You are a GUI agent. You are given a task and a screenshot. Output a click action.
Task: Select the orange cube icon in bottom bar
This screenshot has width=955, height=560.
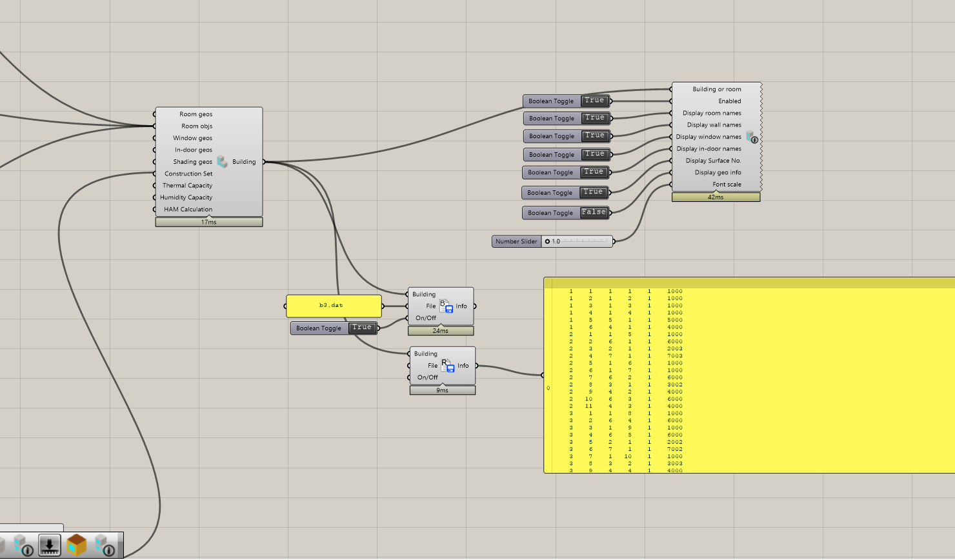[x=77, y=545]
